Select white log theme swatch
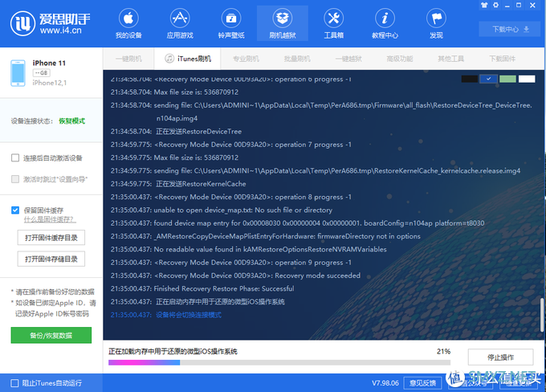Viewport: 546px width, 392px height. 527,79
